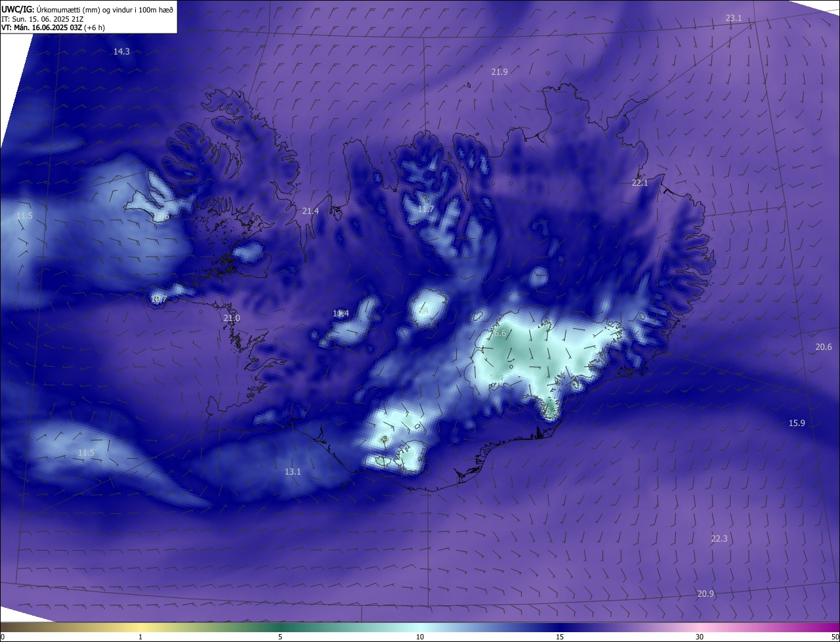The height and width of the screenshot is (642, 840).
Task: Click the 5 tick on the color scale
Action: pyautogui.click(x=280, y=637)
